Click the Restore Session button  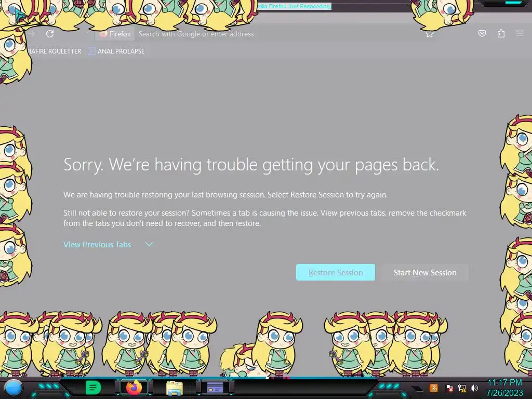(x=336, y=272)
